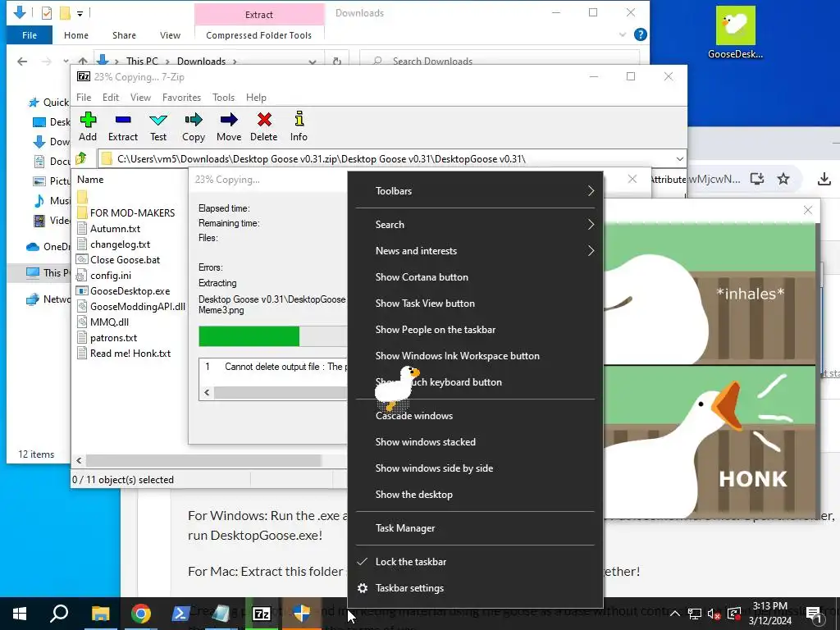Expand News and interests submenu
The width and height of the screenshot is (840, 630).
(475, 251)
